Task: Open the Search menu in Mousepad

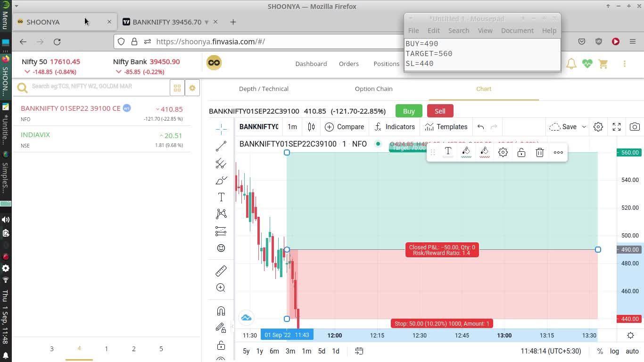Action: [x=459, y=31]
